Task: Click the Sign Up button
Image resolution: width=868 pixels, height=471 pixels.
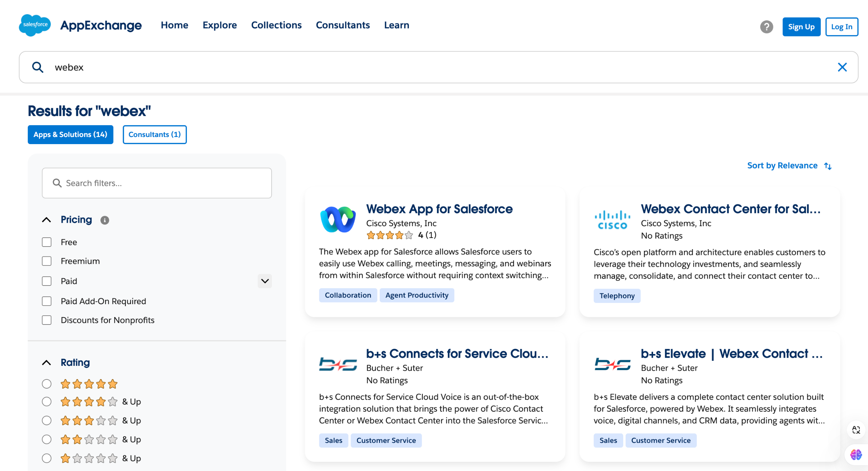Action: [x=801, y=27]
